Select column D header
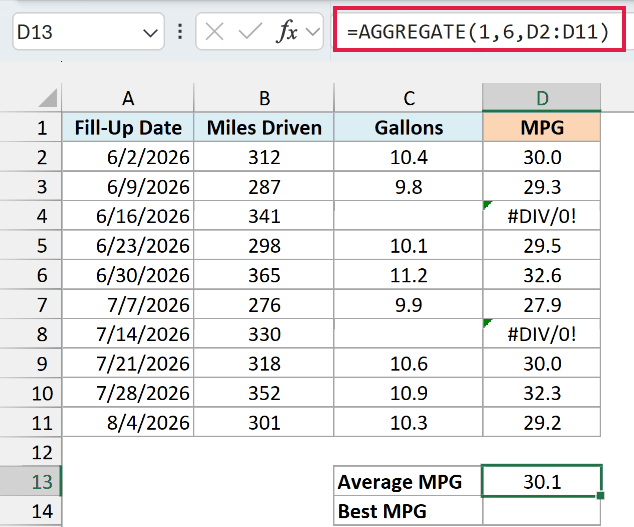The width and height of the screenshot is (634, 527). (x=542, y=98)
